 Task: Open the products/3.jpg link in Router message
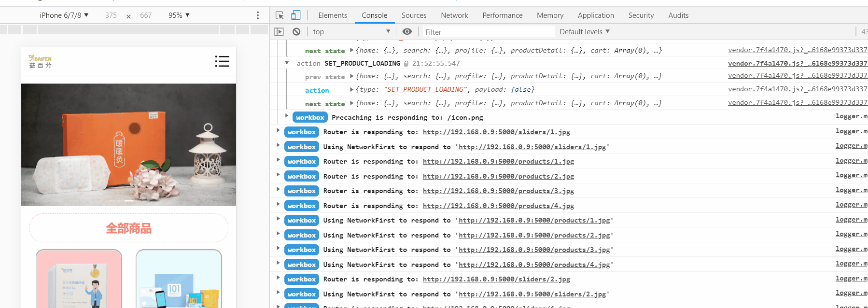498,191
